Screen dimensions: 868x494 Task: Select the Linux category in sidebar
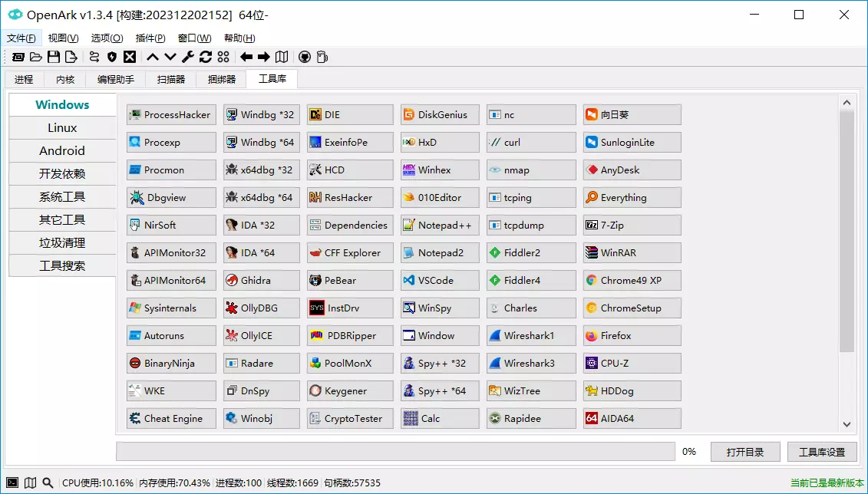tap(62, 128)
